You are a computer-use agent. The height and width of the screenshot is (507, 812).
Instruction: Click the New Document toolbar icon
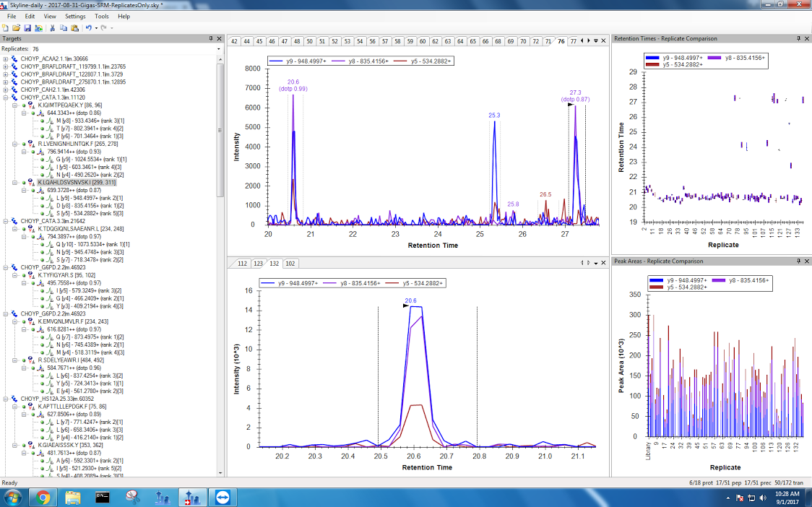tap(6, 27)
